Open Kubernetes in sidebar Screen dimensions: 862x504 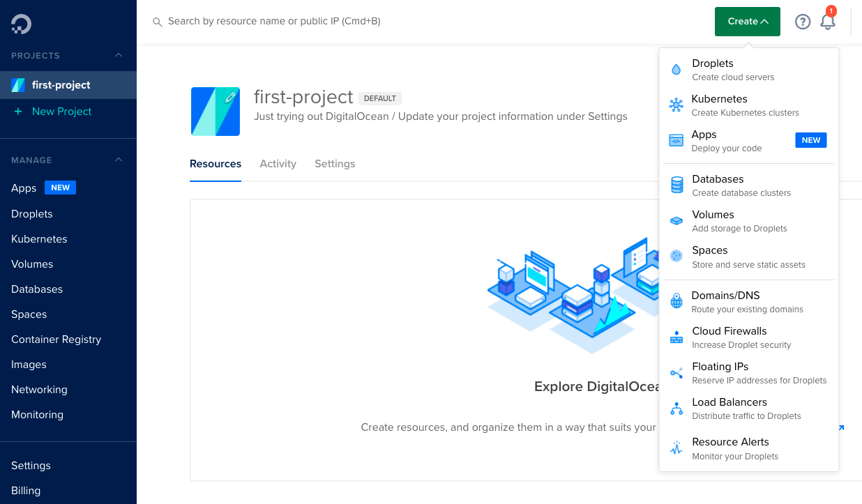tap(39, 239)
